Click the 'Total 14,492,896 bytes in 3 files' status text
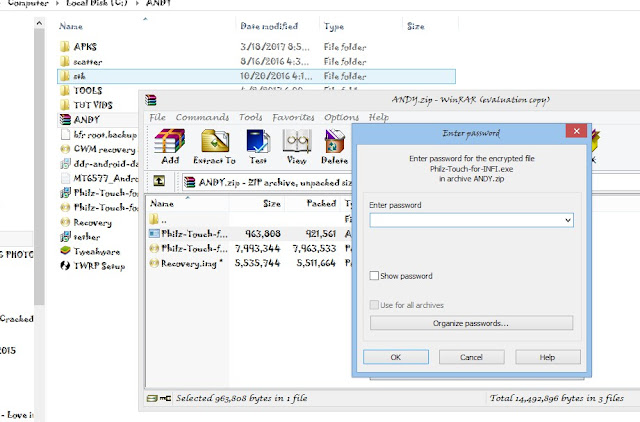Viewport: 640px width, 422px height. pyautogui.click(x=557, y=398)
